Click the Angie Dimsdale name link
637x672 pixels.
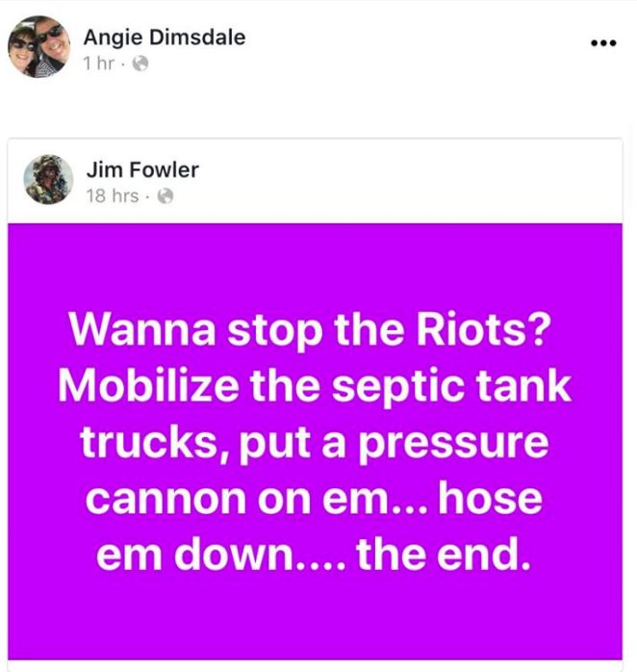pyautogui.click(x=165, y=38)
